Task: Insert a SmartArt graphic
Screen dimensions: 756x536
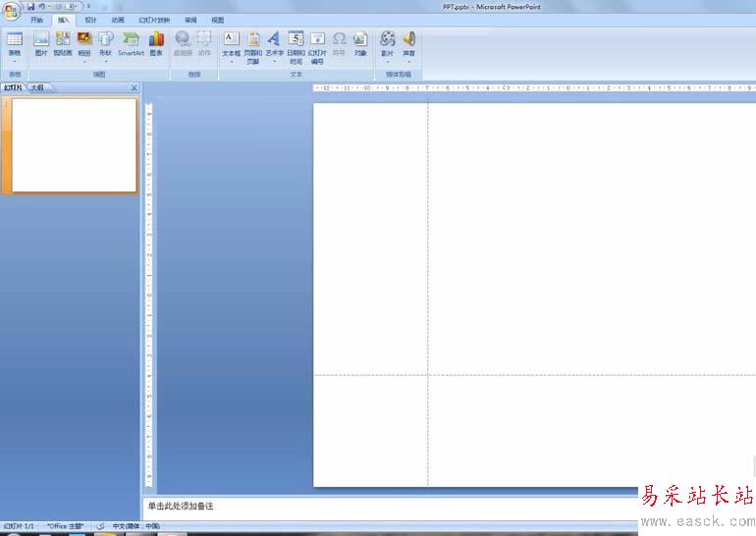Action: [131, 43]
